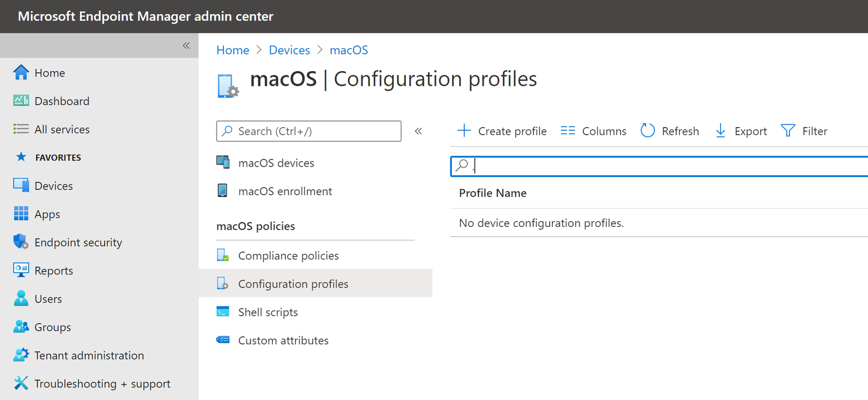
Task: Open the Columns chooser
Action: point(593,131)
